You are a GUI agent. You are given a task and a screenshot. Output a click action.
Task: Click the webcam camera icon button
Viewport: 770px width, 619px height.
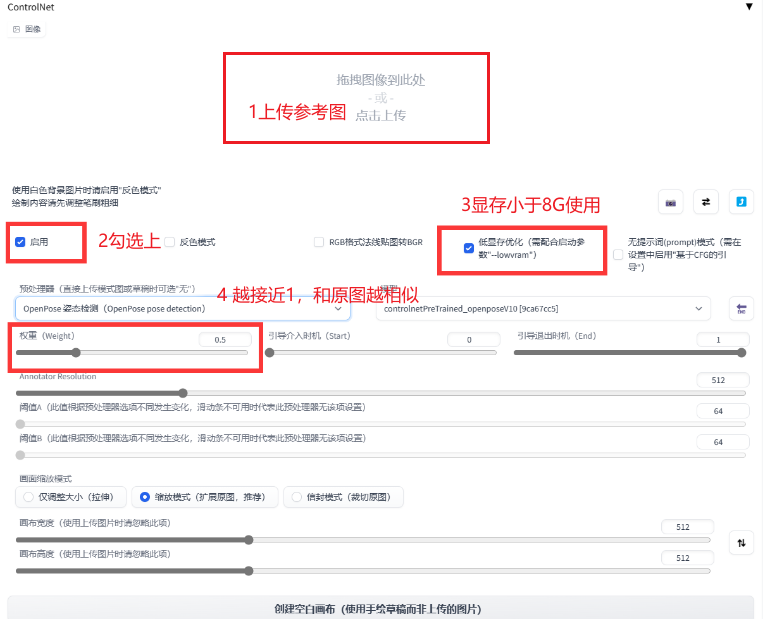click(670, 202)
